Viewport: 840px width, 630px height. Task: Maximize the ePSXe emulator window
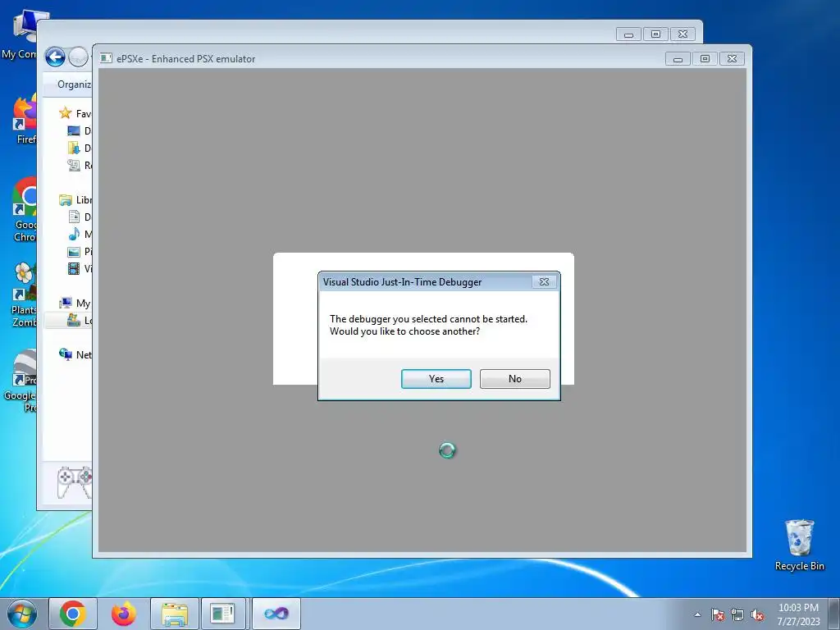coord(705,58)
